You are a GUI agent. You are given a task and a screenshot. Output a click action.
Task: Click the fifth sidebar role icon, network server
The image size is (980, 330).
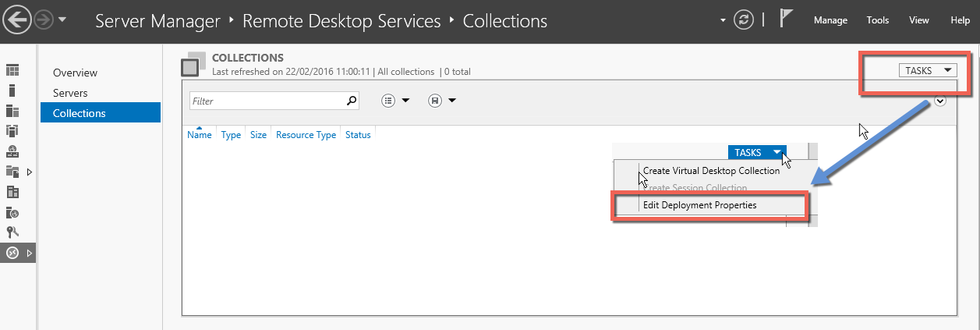pyautogui.click(x=12, y=151)
